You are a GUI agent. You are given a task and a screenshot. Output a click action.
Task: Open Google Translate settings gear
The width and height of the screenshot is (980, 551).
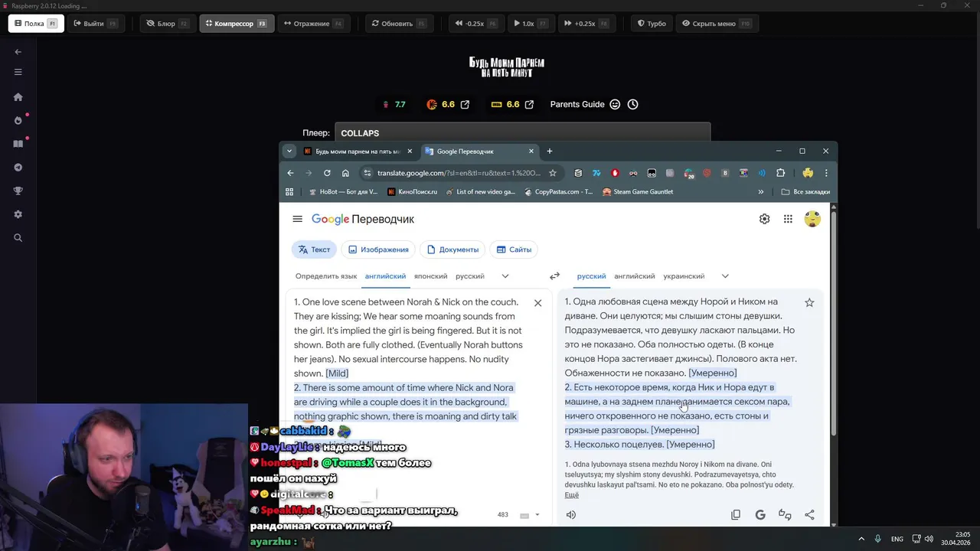(x=764, y=219)
